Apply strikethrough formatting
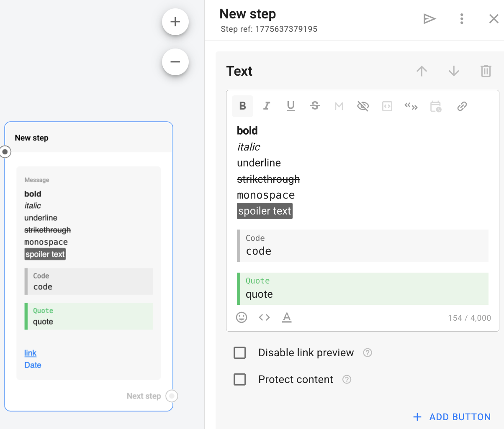 pos(315,106)
